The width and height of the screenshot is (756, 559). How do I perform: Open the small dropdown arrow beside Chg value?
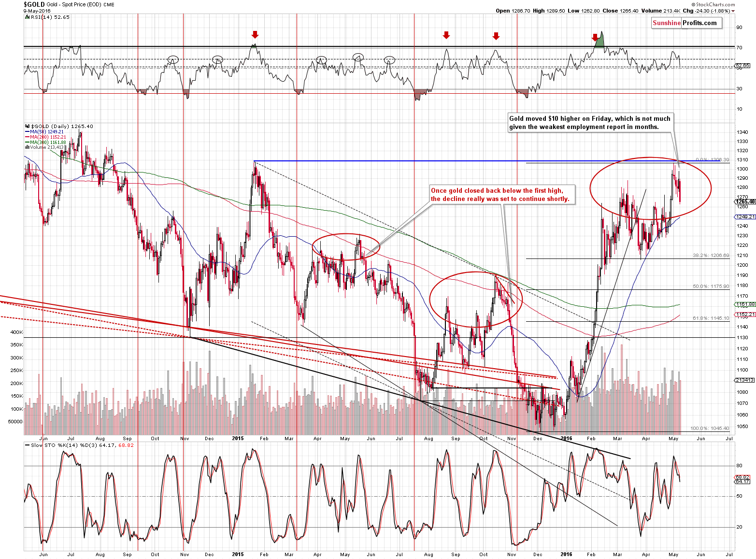tap(733, 11)
